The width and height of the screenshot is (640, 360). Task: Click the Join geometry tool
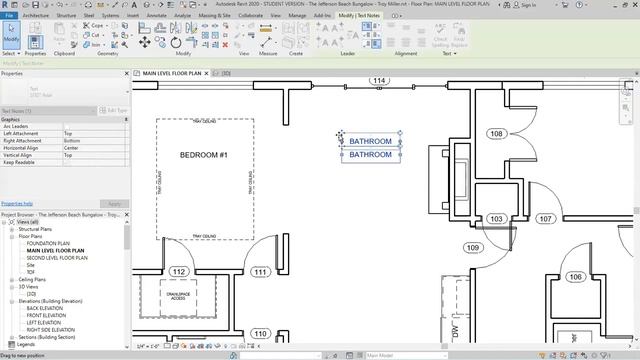point(92,44)
